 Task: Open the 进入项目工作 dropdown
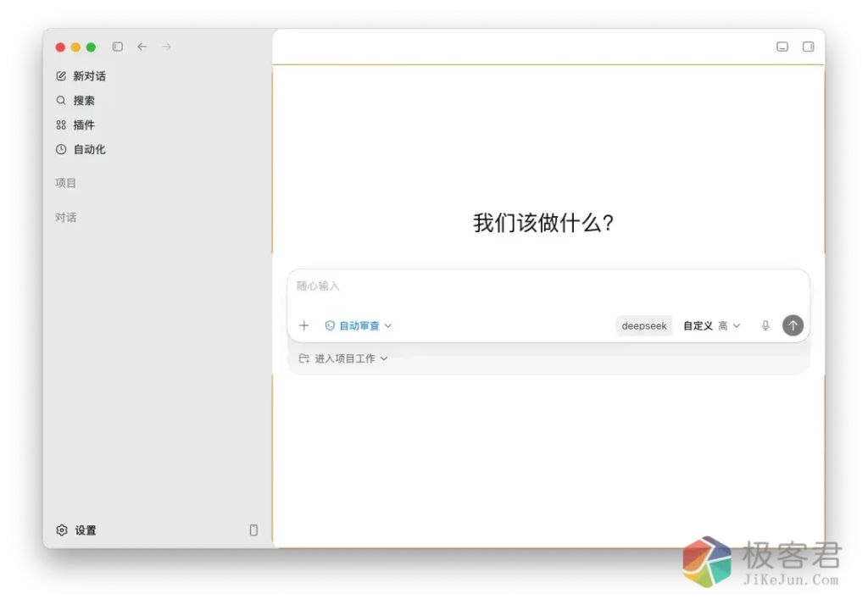343,358
